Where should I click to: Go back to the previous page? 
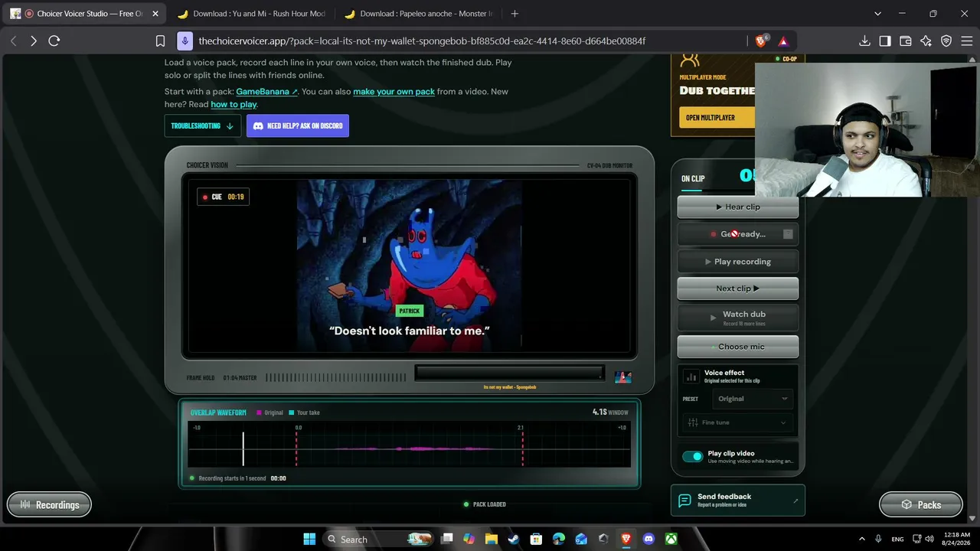[13, 41]
